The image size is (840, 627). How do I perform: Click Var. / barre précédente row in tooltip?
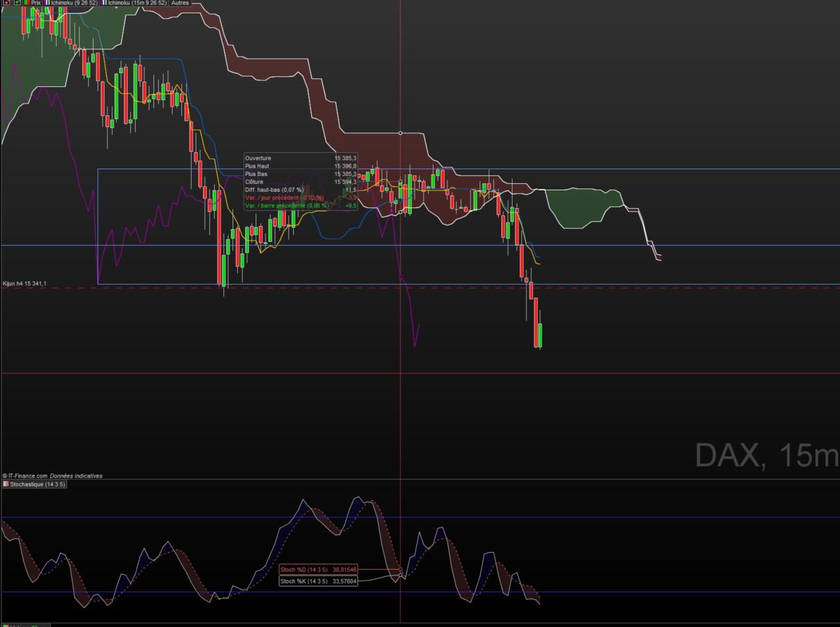point(300,205)
